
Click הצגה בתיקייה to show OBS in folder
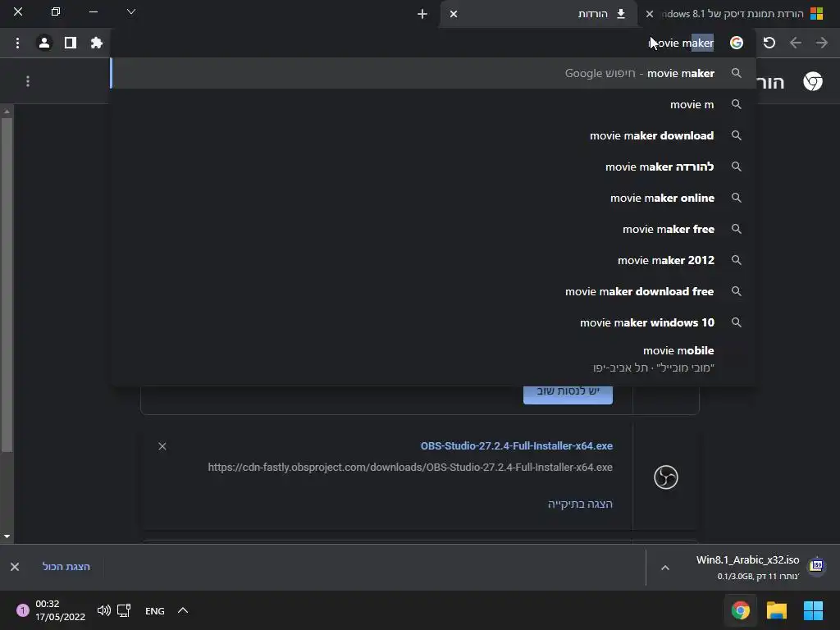point(580,504)
